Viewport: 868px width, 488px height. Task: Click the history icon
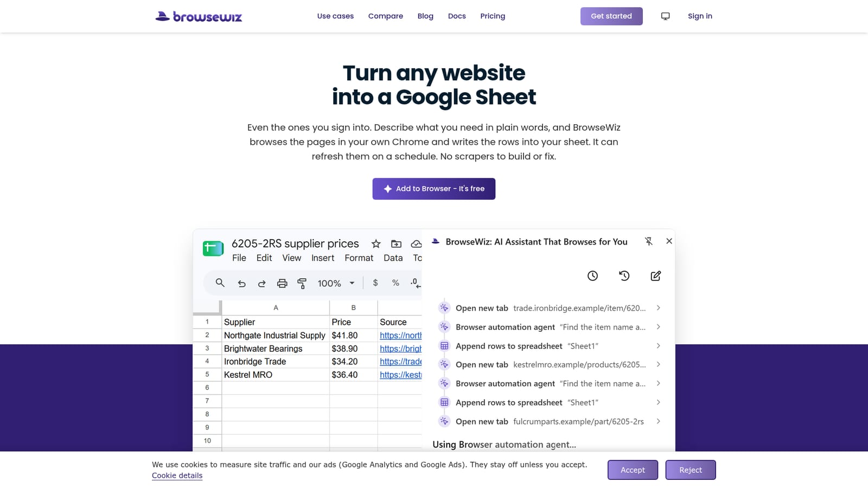click(x=624, y=276)
